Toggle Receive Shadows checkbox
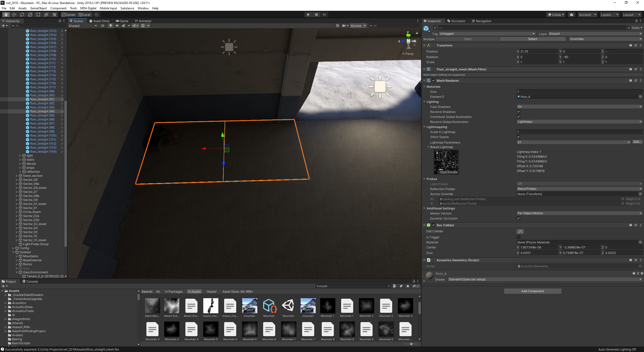 [x=518, y=112]
